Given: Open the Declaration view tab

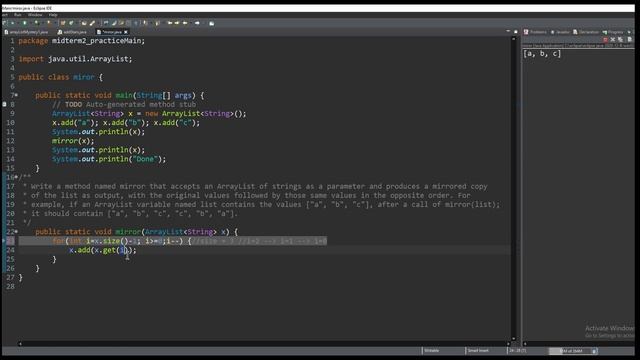Looking at the screenshot, I should pyautogui.click(x=586, y=32).
